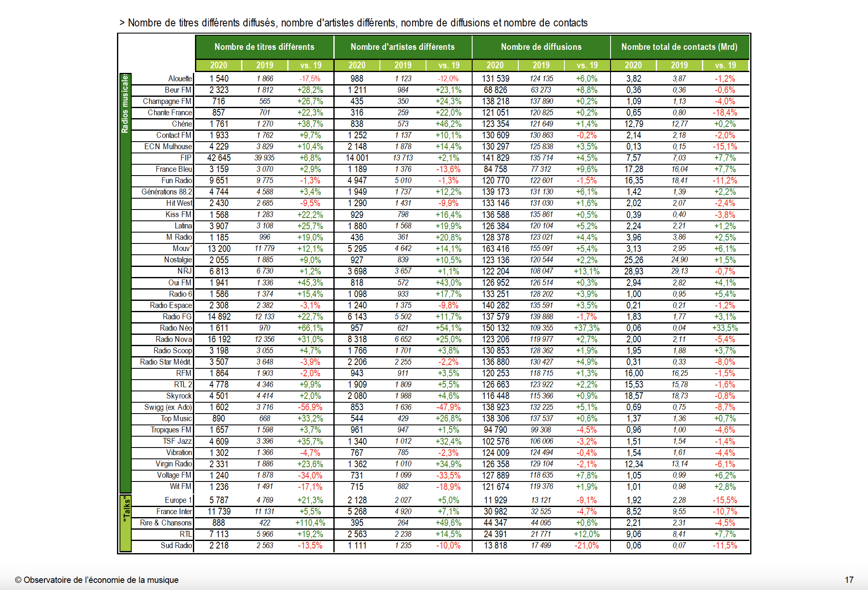Click the 'Nombre de titres différents' header
The height and width of the screenshot is (590, 868).
point(264,47)
